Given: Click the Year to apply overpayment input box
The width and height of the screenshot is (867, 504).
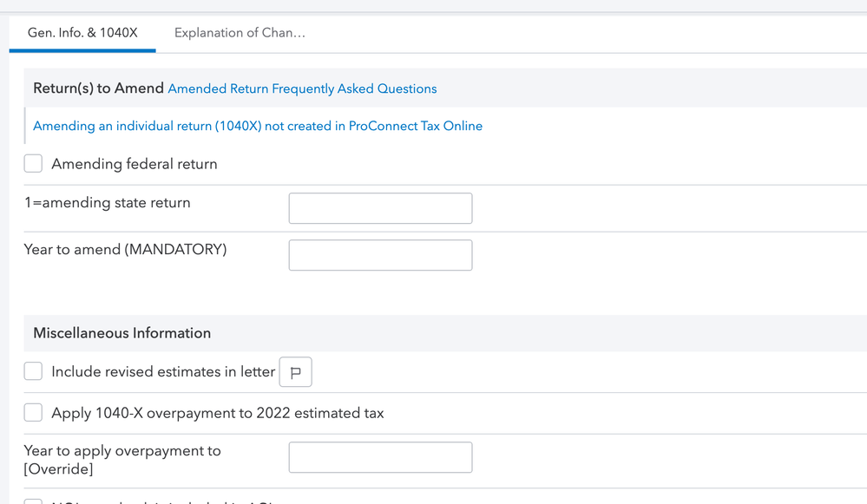Looking at the screenshot, I should [x=380, y=457].
